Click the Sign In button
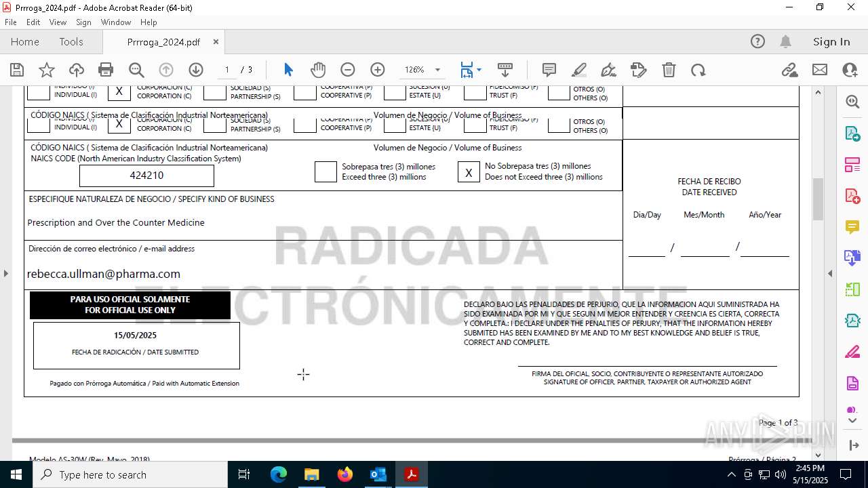Viewport: 868px width, 488px height. (x=831, y=42)
